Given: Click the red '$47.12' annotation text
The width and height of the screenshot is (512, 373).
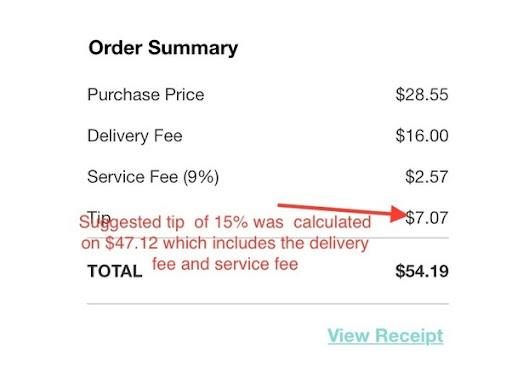Looking at the screenshot, I should [131, 243].
